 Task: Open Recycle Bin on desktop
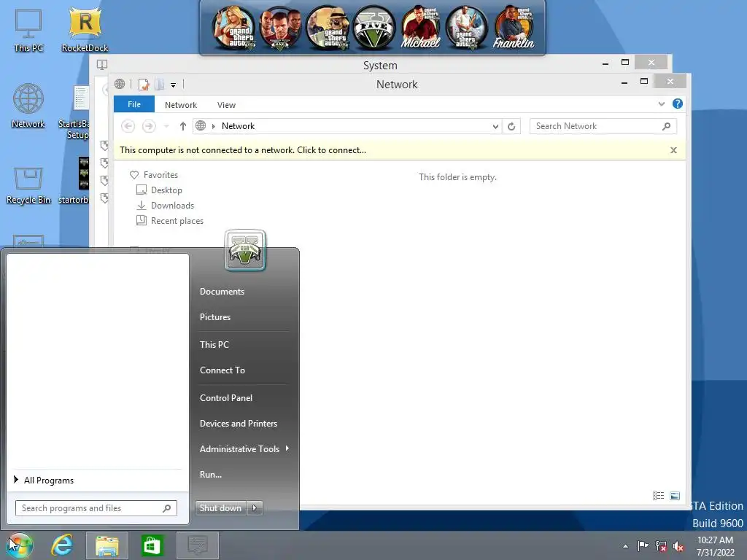point(28,186)
